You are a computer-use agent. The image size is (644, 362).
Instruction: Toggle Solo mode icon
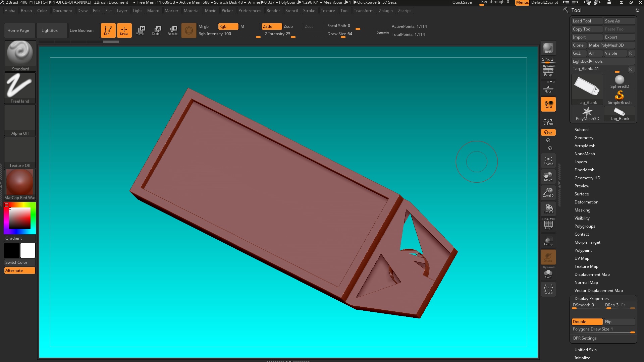coord(548,273)
